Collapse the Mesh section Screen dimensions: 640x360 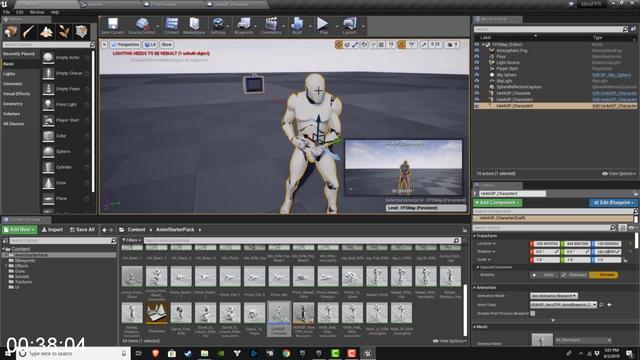475,327
